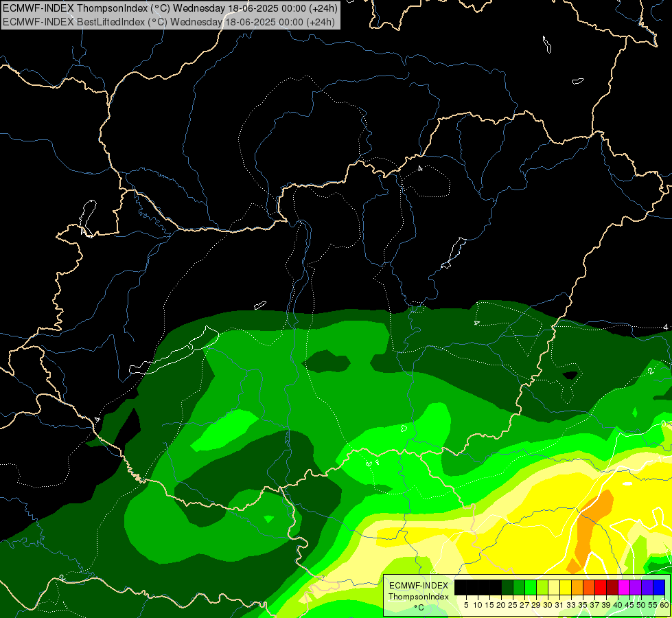Click the dark red 39–40 legend swatch
Viewport: 672px width, 618px height.
tap(612, 588)
